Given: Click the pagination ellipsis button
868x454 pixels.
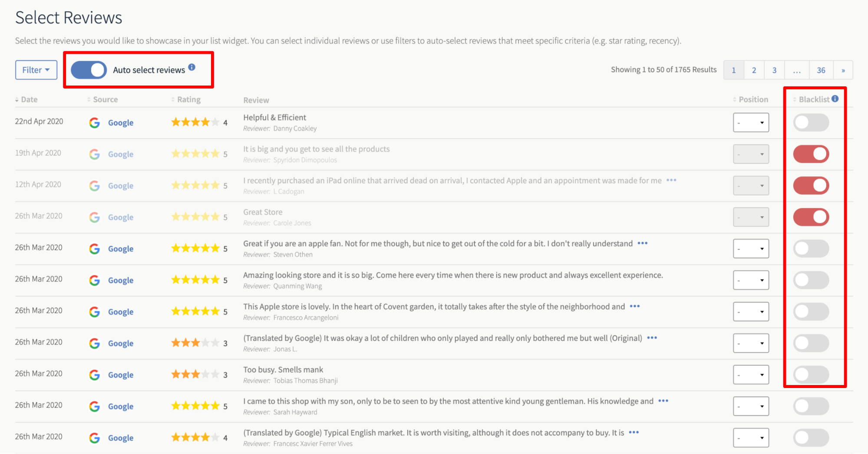Looking at the screenshot, I should tap(797, 70).
